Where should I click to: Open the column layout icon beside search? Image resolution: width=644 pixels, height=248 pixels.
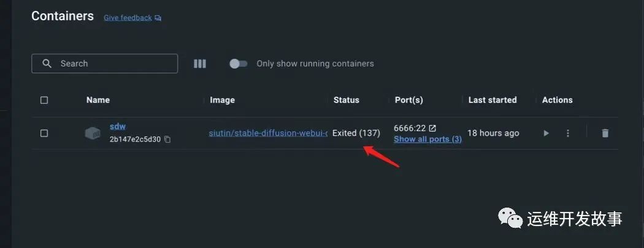pos(199,64)
